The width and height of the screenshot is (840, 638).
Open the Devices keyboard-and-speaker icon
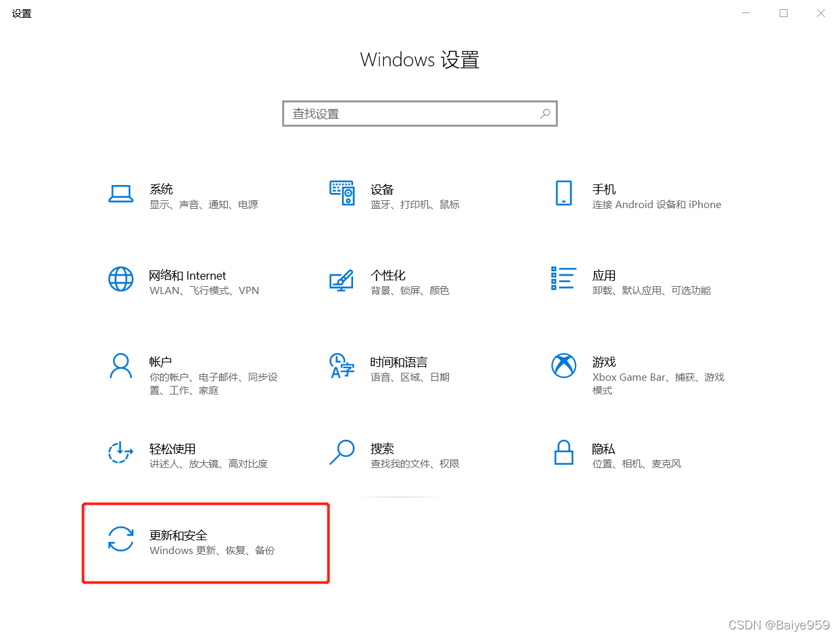point(342,193)
